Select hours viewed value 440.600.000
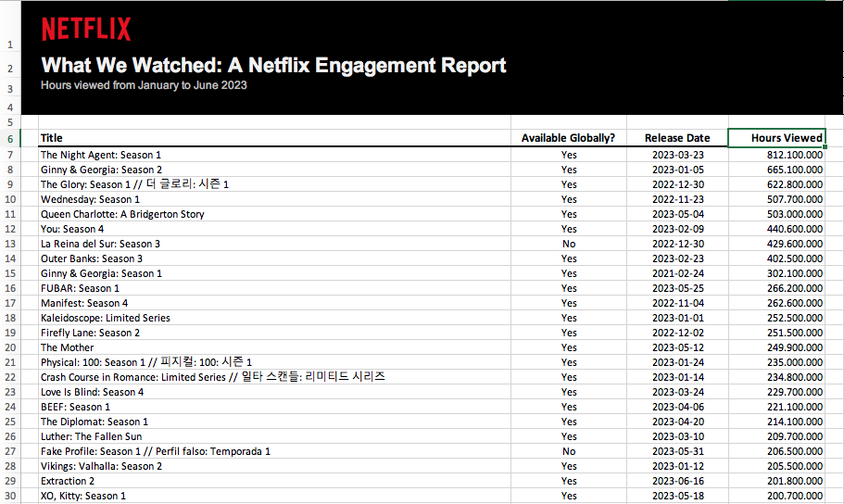The height and width of the screenshot is (504, 844). click(x=776, y=229)
